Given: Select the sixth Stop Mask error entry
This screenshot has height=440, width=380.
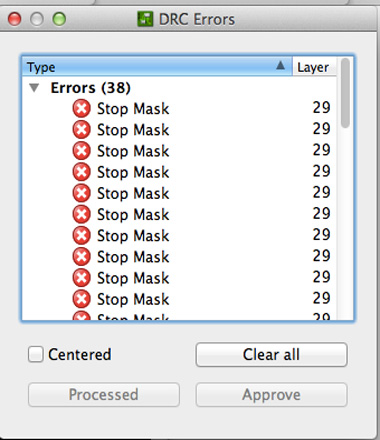Looking at the screenshot, I should (179, 214).
